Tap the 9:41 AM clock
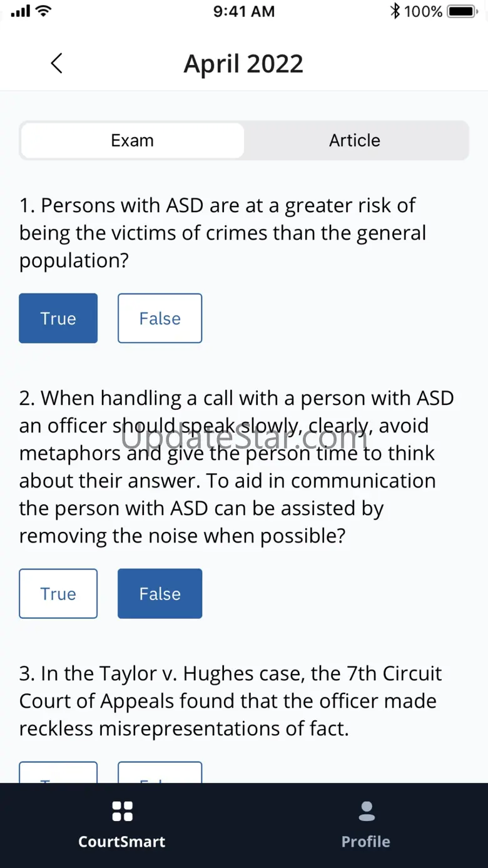Image resolution: width=488 pixels, height=868 pixels. click(x=243, y=11)
